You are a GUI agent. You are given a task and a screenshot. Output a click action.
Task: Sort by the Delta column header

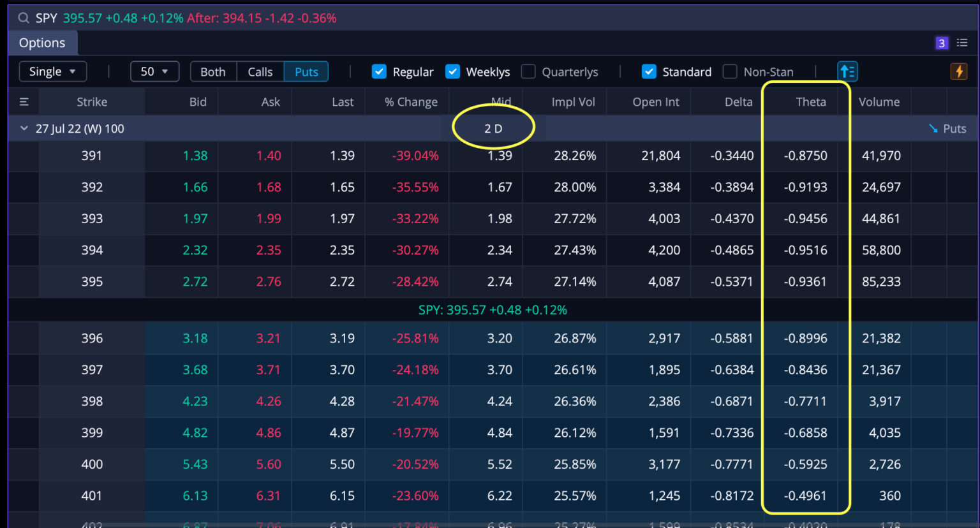pos(739,102)
